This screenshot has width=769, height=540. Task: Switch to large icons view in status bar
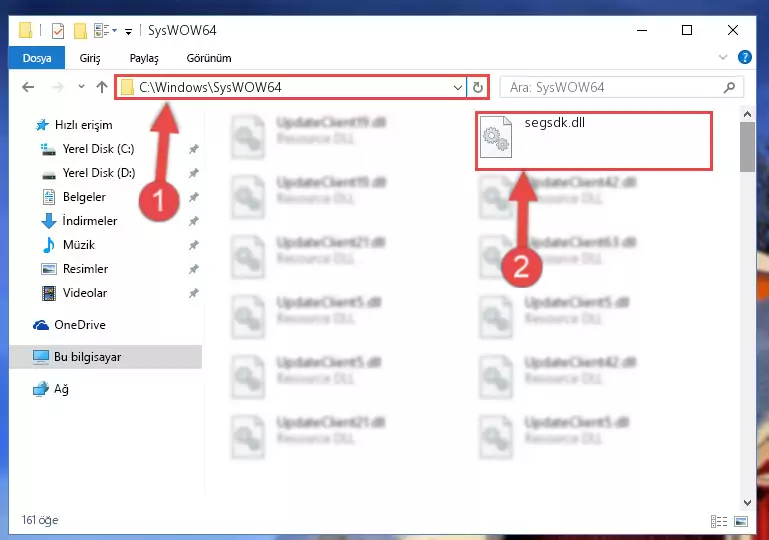click(741, 521)
